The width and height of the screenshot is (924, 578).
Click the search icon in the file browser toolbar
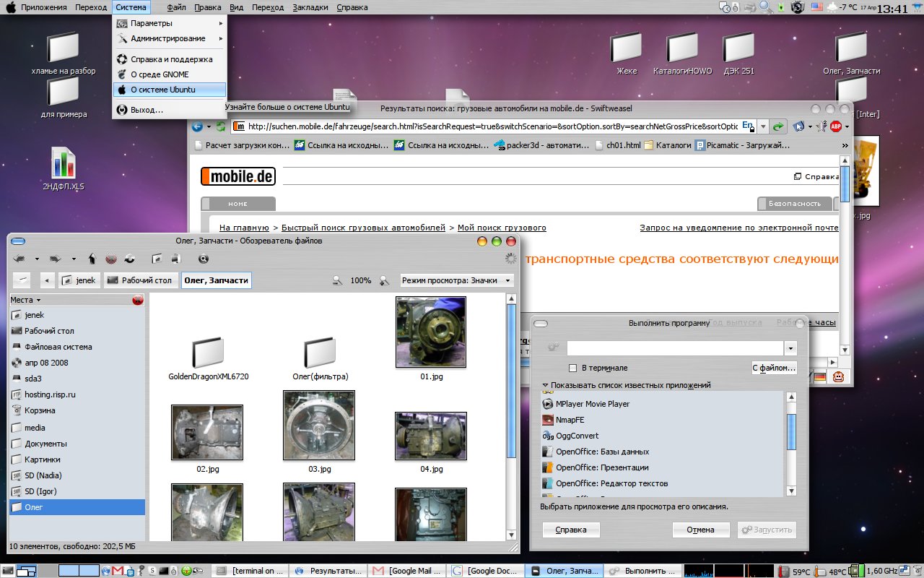point(204,258)
